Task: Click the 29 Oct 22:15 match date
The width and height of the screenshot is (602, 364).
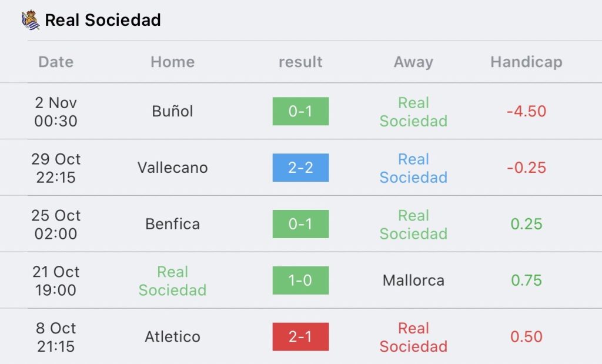Action: [x=56, y=168]
